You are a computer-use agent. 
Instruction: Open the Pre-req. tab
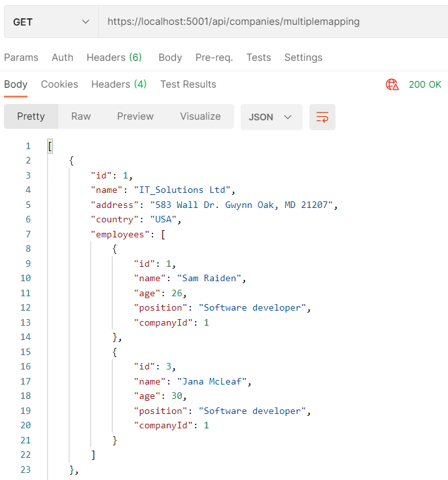click(214, 58)
